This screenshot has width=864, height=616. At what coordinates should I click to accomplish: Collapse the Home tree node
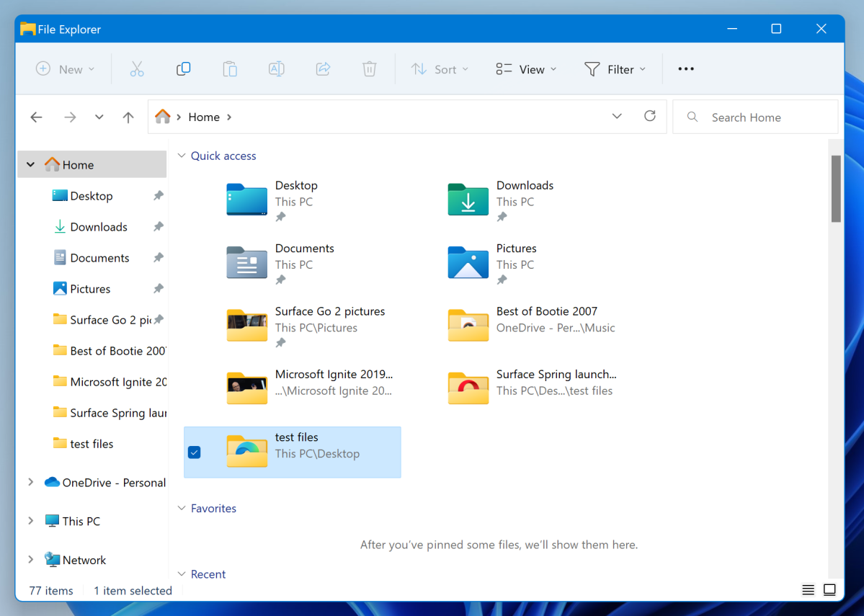pos(31,164)
